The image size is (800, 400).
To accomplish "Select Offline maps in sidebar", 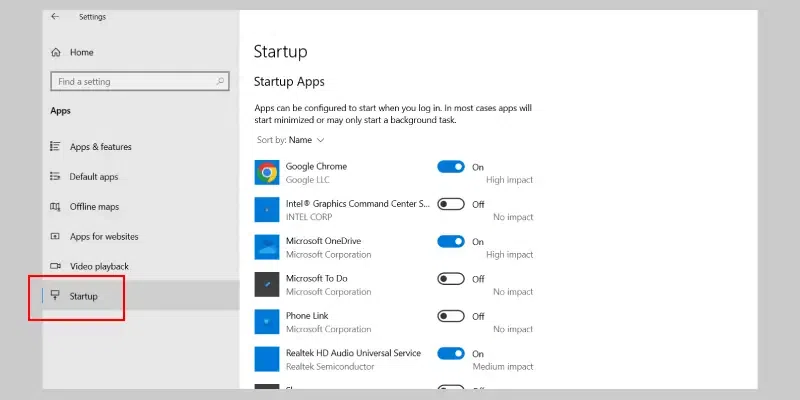I will tap(94, 207).
